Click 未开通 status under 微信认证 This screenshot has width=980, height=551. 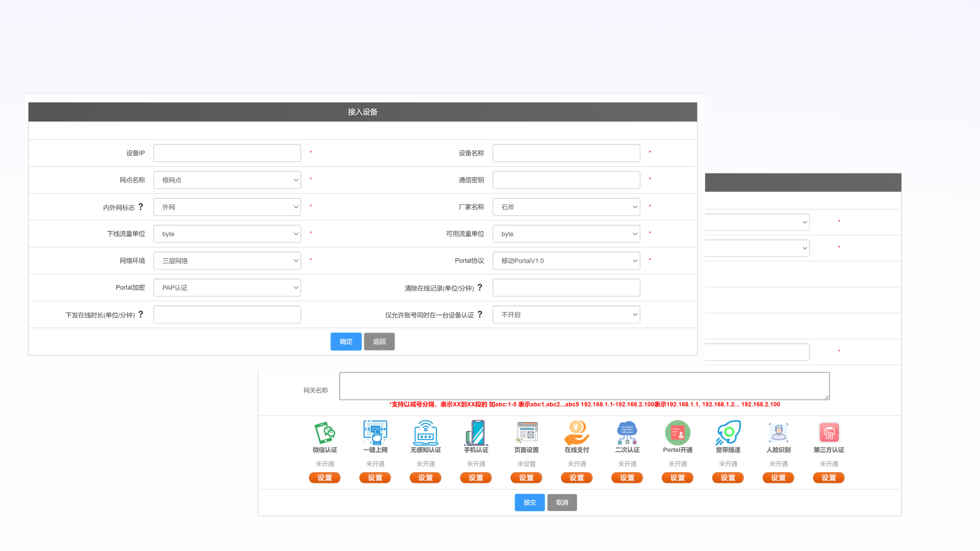tap(325, 464)
